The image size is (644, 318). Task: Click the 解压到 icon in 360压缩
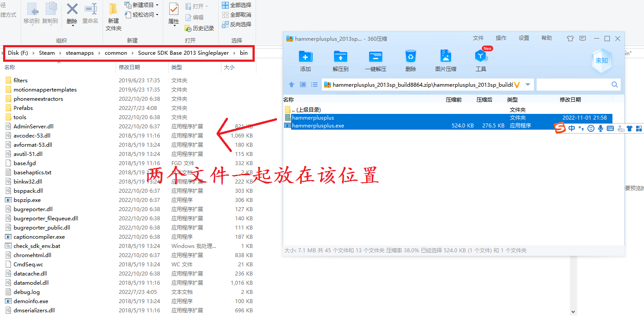click(x=340, y=56)
